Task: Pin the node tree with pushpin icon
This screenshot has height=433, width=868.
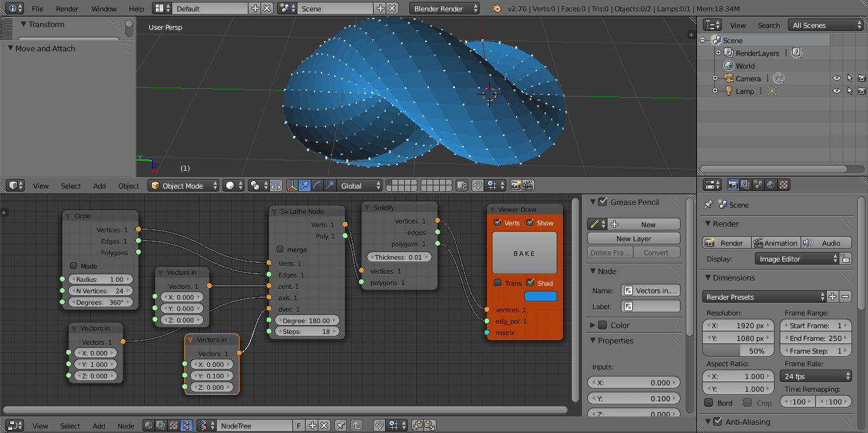Action: click(x=341, y=425)
